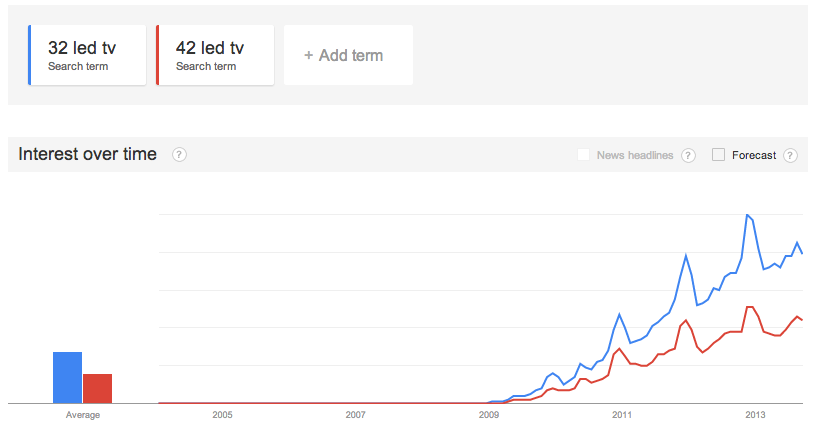Viewport: 817px width, 429px height.
Task: Click the 2011 timeline label
Action: coord(622,414)
